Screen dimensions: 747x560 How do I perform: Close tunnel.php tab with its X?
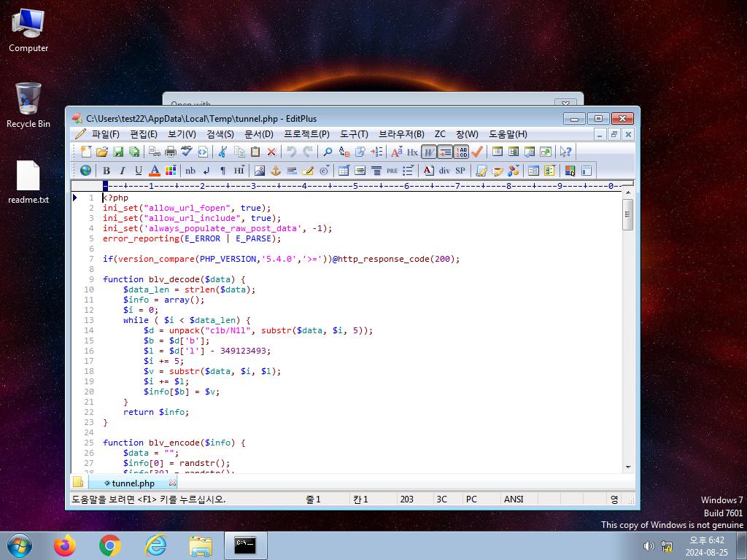pos(172,483)
